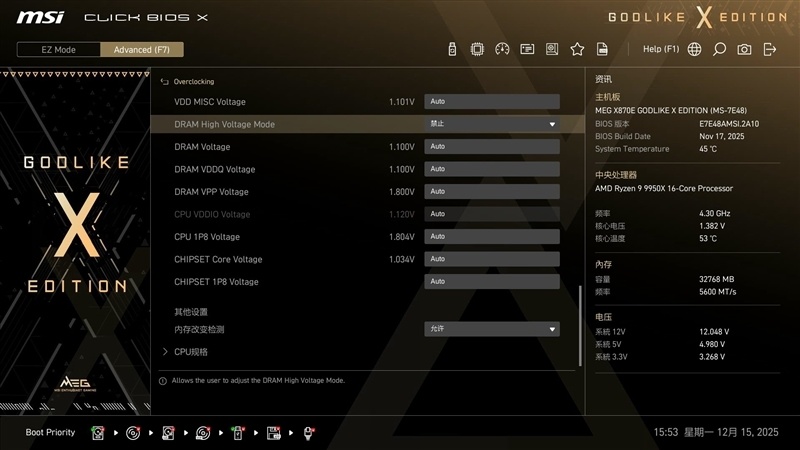The image size is (800, 450).
Task: Take a screenshot with the camera icon
Action: point(744,49)
